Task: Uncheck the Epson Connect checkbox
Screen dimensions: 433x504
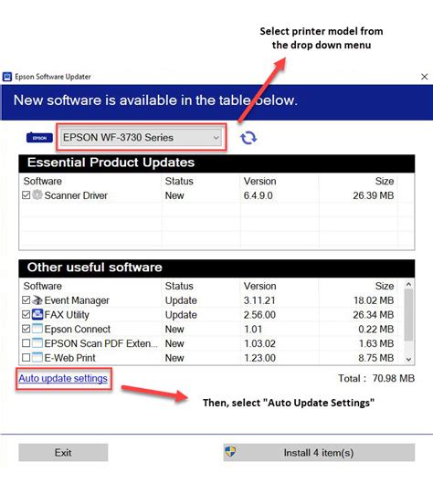Action: pyautogui.click(x=26, y=329)
